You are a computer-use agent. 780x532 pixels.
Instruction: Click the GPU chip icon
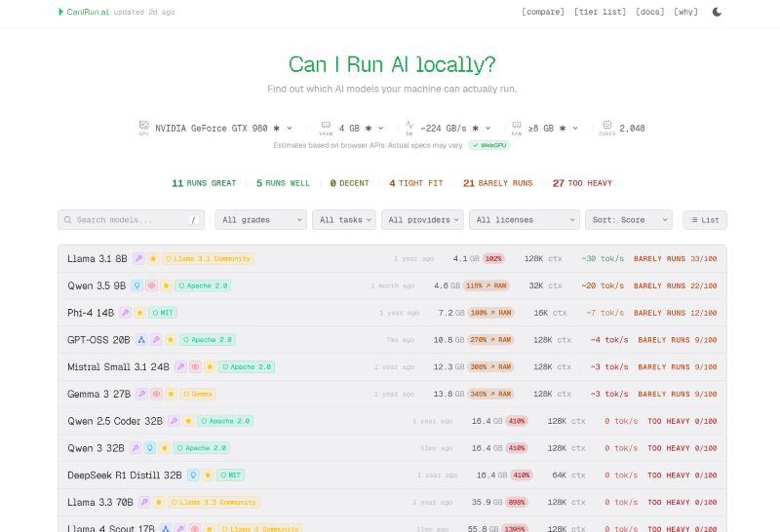(143, 125)
